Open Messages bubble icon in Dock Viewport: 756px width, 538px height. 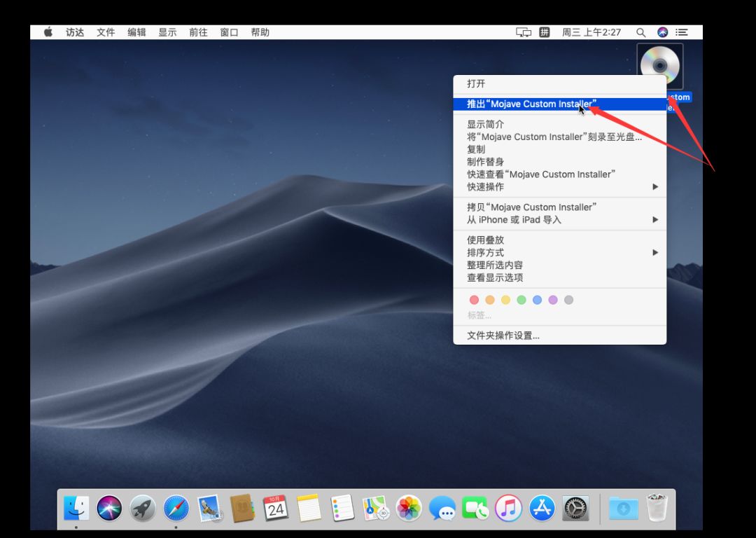442,508
